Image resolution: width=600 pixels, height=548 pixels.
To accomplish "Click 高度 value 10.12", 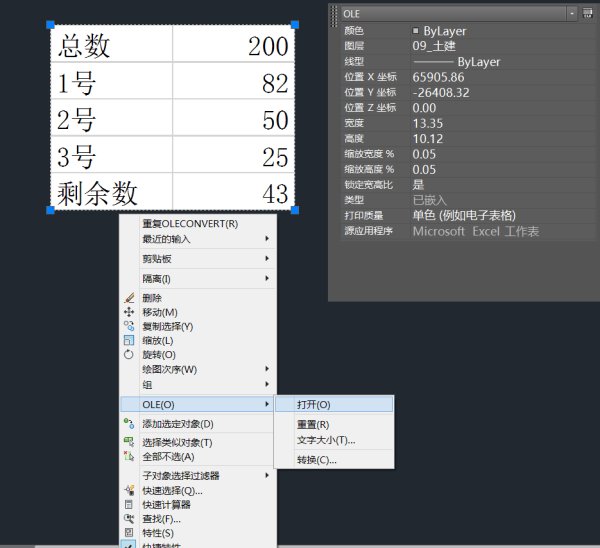I will click(x=427, y=139).
